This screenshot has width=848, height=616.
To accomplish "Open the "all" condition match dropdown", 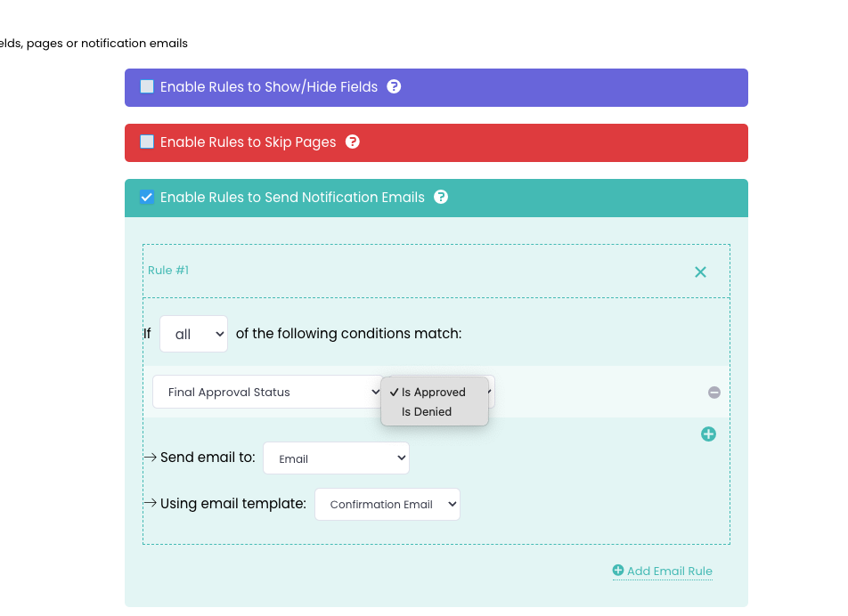I will (193, 335).
